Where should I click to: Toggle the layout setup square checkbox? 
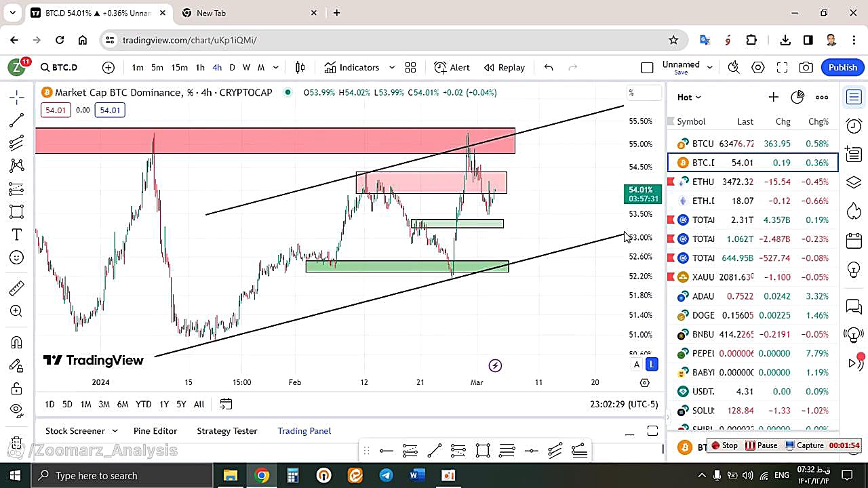click(647, 67)
